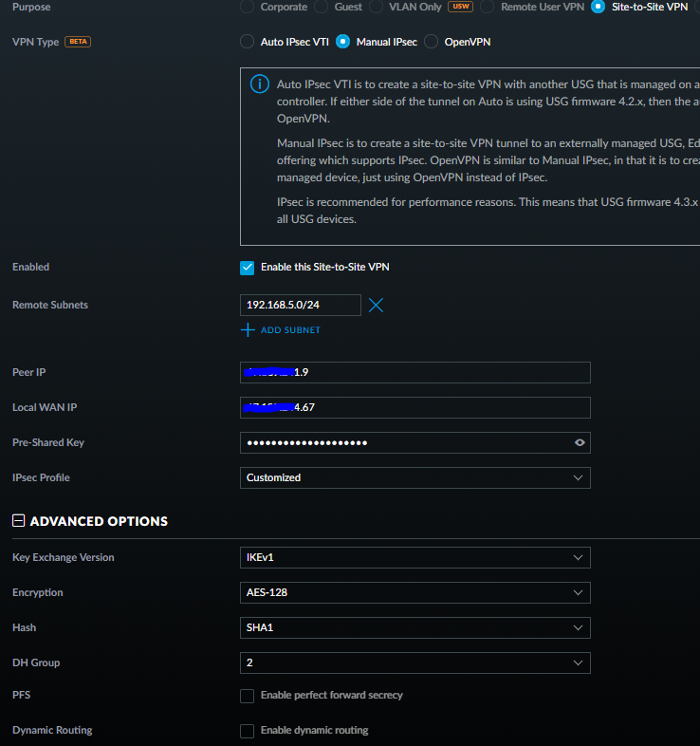Image resolution: width=700 pixels, height=746 pixels.
Task: Select the Corporate purpose option
Action: pos(246,7)
